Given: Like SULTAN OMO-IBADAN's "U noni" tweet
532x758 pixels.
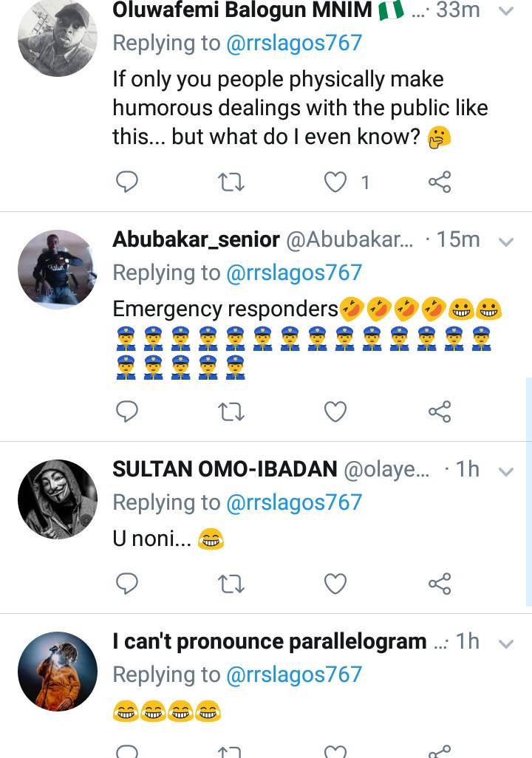Looking at the screenshot, I should coord(336,584).
